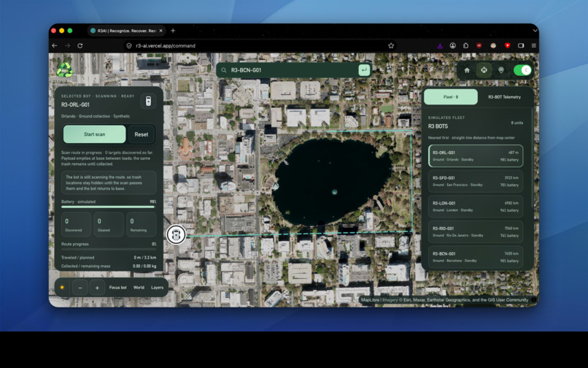Click the Cleaned count tile
588x368 pixels.
[x=109, y=225]
